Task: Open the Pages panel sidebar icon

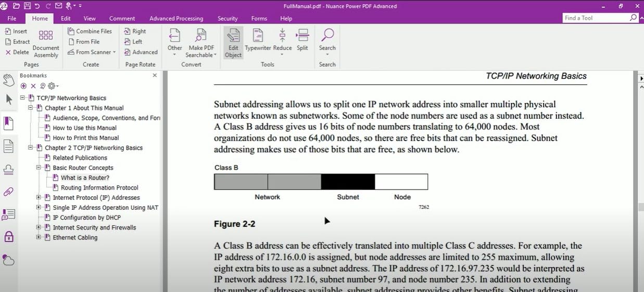Action: point(8,146)
